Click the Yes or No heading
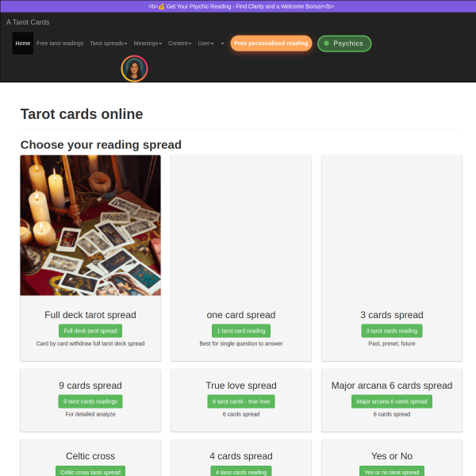This screenshot has width=476, height=476. coord(392,456)
